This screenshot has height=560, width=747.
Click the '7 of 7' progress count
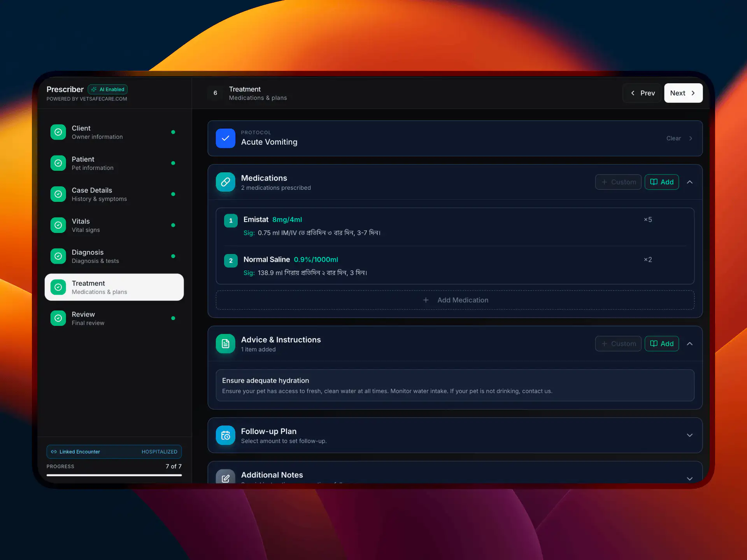[x=174, y=466]
